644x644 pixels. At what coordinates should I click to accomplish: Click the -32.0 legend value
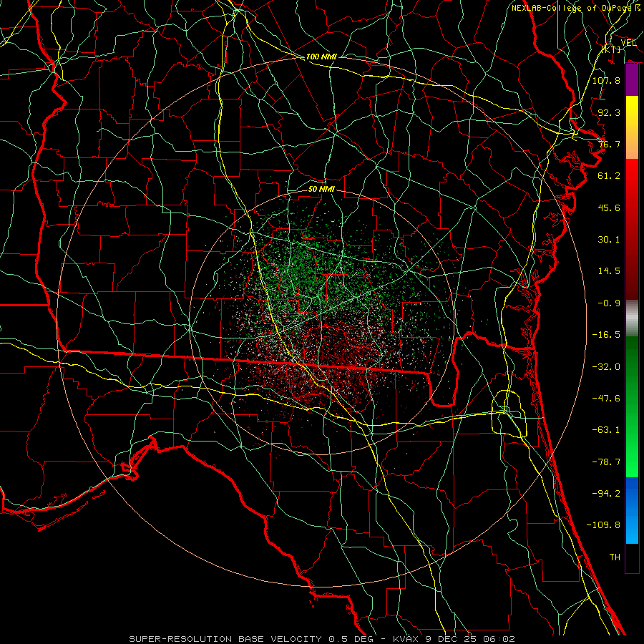[606, 366]
